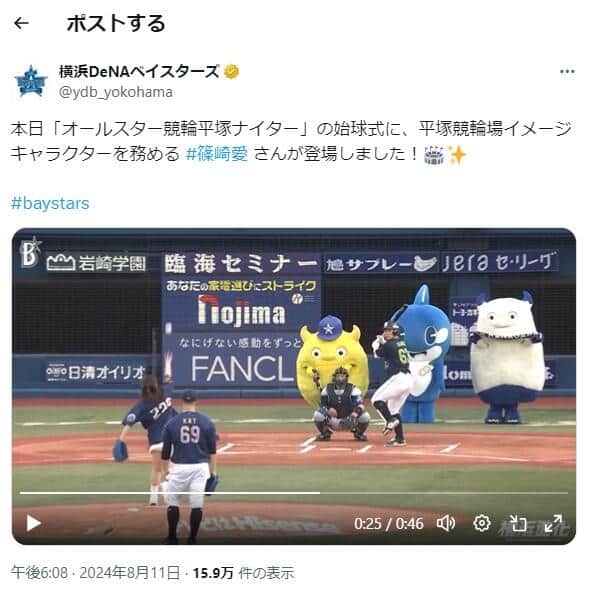Click the B logo watermark in the video
The image size is (589, 598).
coord(31,252)
